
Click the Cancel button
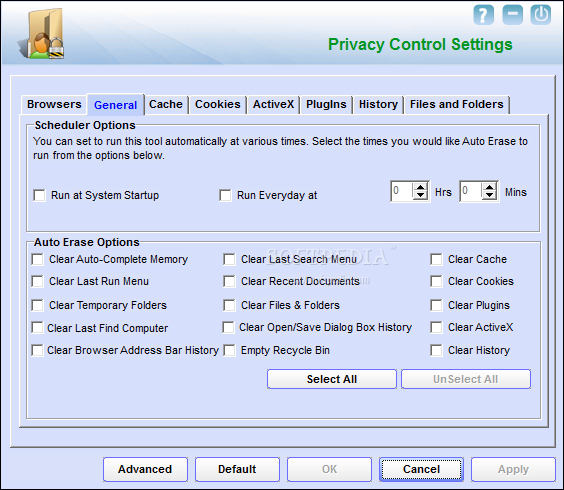click(x=422, y=469)
